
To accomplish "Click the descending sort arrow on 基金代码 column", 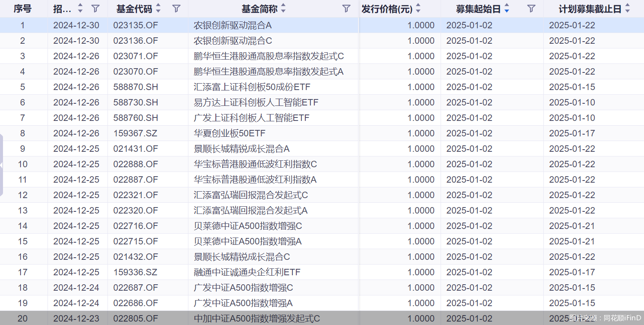I will tap(158, 10).
